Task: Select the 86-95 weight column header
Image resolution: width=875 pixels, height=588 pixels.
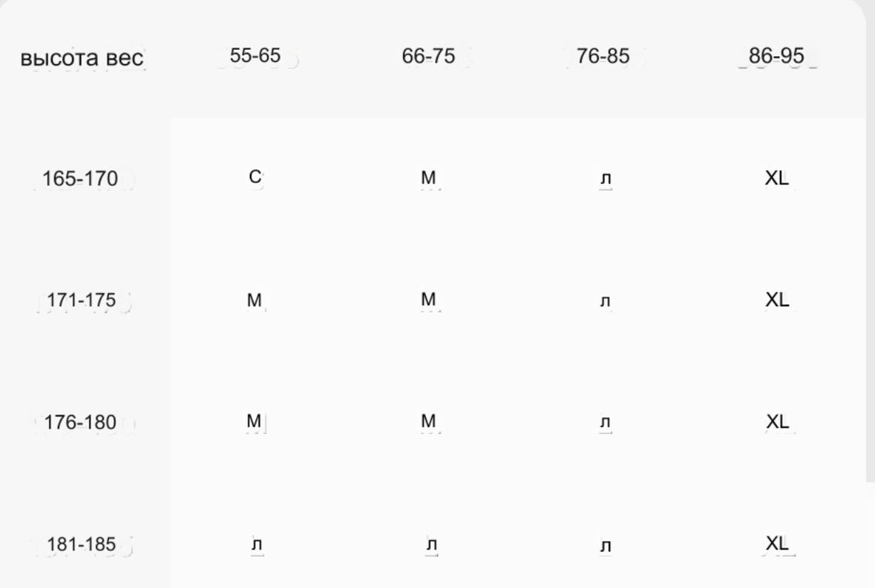Action: tap(778, 57)
